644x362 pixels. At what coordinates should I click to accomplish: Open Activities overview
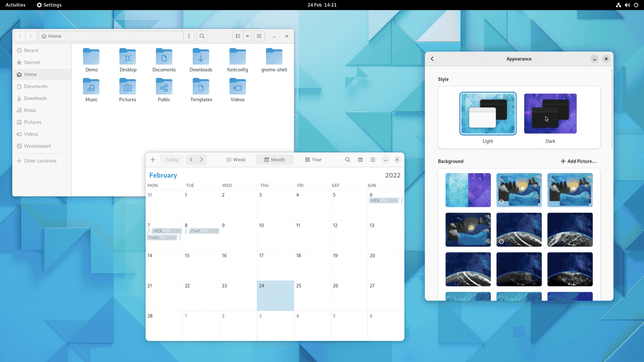[15, 5]
